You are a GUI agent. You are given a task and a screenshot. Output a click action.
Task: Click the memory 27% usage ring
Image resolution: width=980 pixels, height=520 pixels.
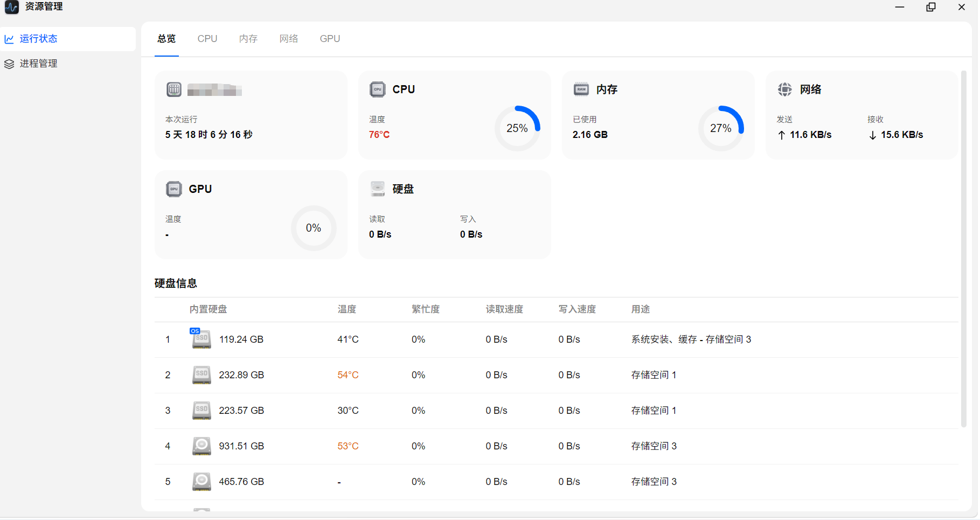[721, 128]
